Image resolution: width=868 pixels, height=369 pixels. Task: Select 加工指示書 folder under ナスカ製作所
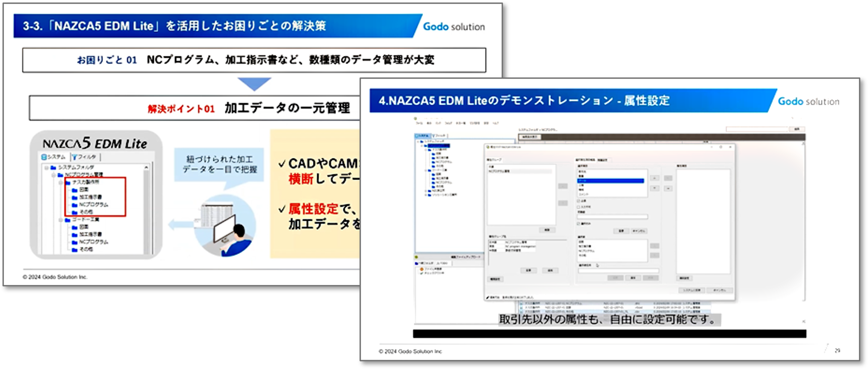[x=87, y=197]
